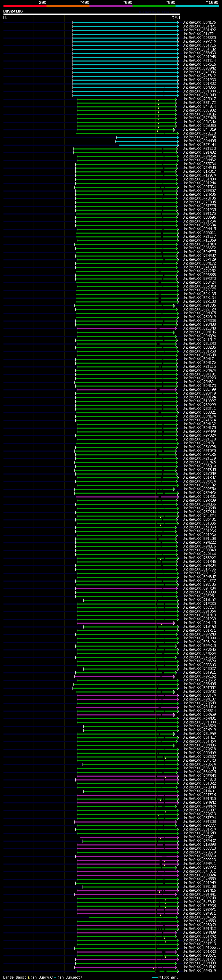Click the cyan ~100% identity legend segment

[197, 6]
